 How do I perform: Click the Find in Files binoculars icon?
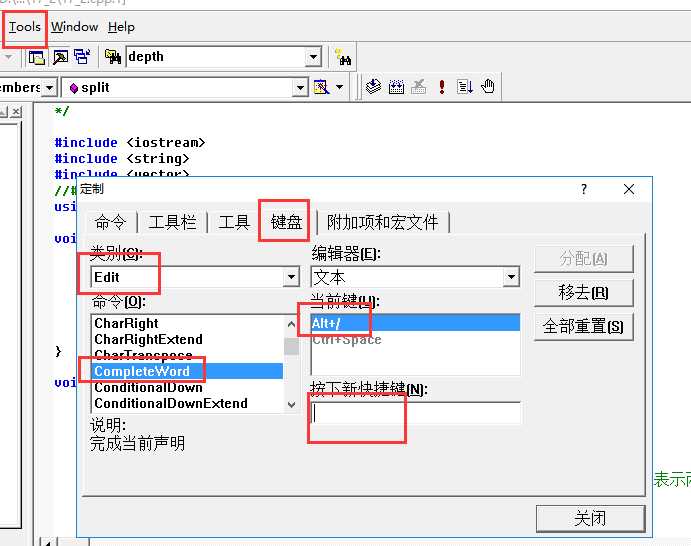click(113, 57)
